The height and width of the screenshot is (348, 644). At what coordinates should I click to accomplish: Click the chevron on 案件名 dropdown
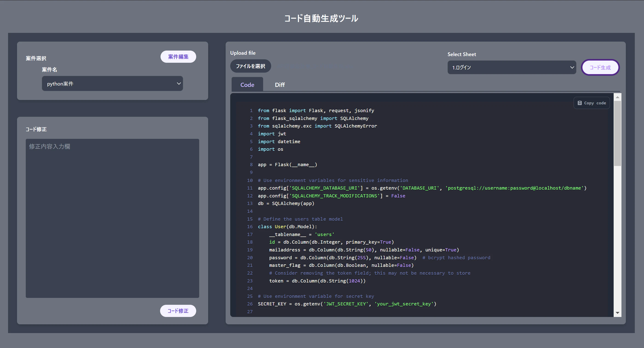tap(179, 83)
